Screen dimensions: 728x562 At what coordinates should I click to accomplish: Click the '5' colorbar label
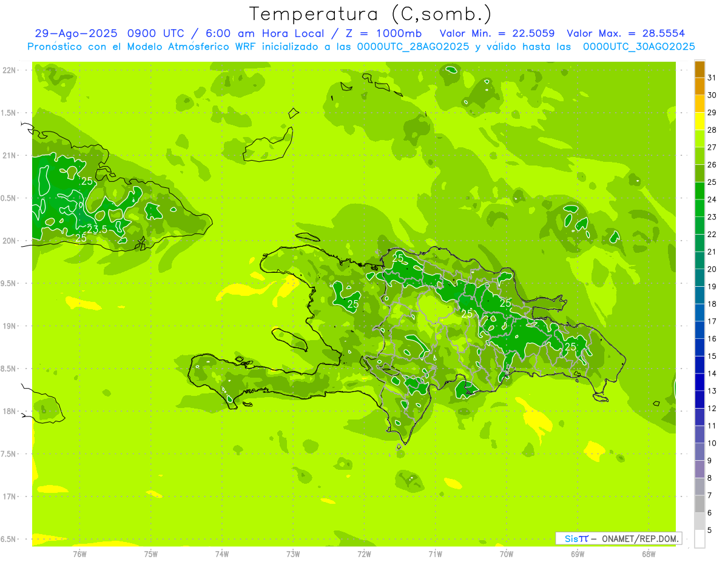click(710, 530)
